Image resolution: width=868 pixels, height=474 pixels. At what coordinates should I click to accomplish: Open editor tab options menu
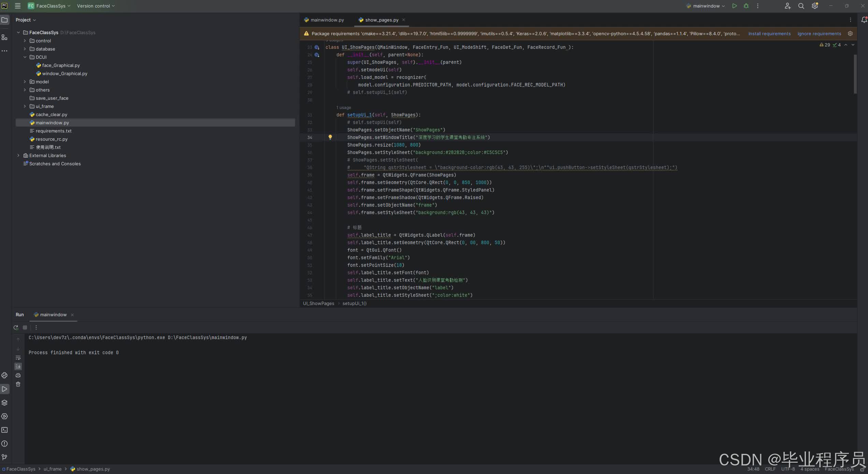point(851,20)
